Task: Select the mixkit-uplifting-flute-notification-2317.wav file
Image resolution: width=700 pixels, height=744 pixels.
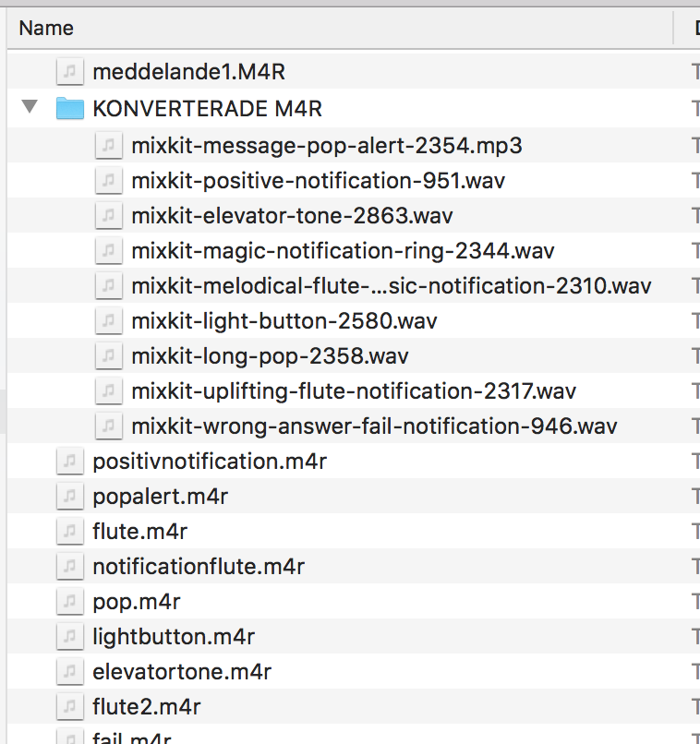Action: click(x=353, y=390)
